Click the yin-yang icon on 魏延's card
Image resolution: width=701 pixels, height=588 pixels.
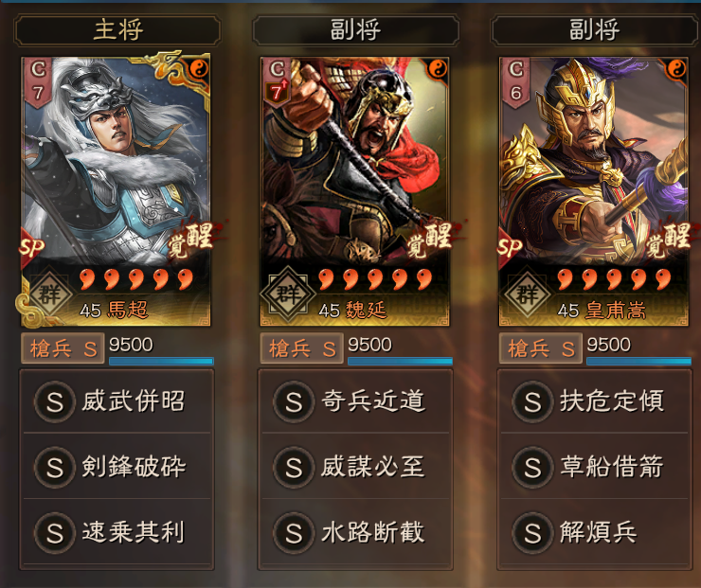[x=438, y=69]
